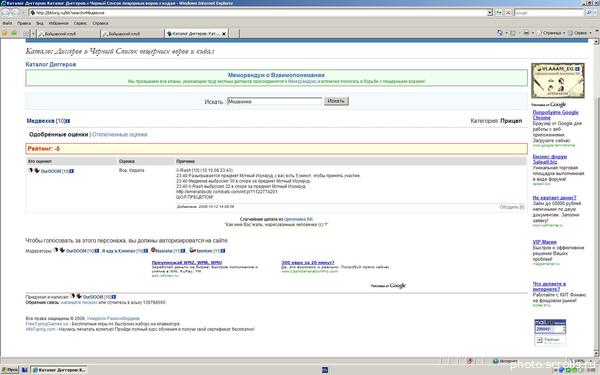Click the VLAAAM_EG banner image

[558, 81]
